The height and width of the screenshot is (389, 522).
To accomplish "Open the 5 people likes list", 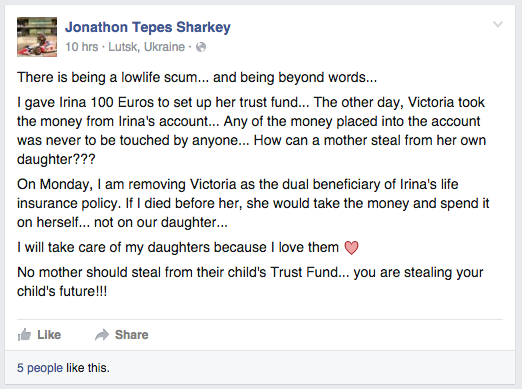I will pyautogui.click(x=40, y=368).
